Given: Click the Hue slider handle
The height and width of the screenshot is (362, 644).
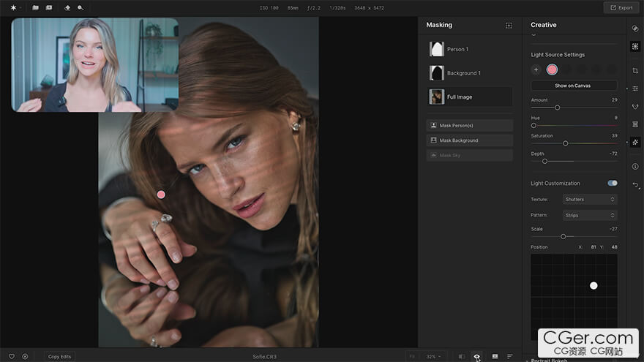Looking at the screenshot, I should (x=533, y=126).
